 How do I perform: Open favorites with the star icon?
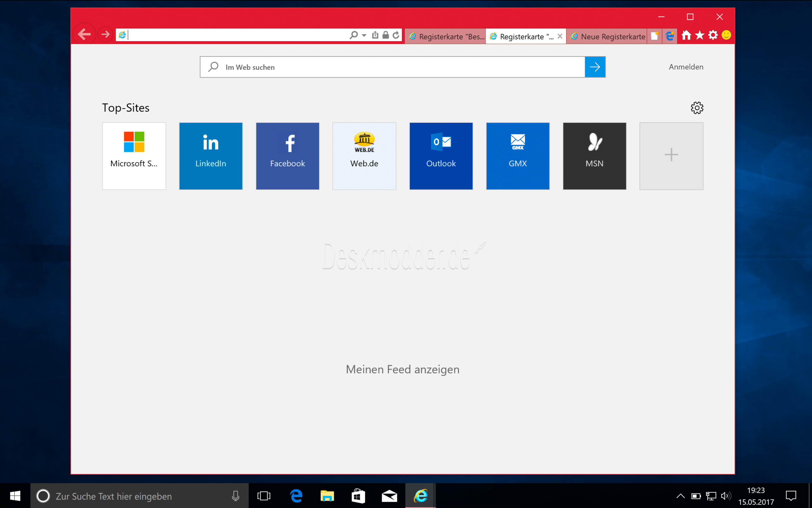(700, 35)
